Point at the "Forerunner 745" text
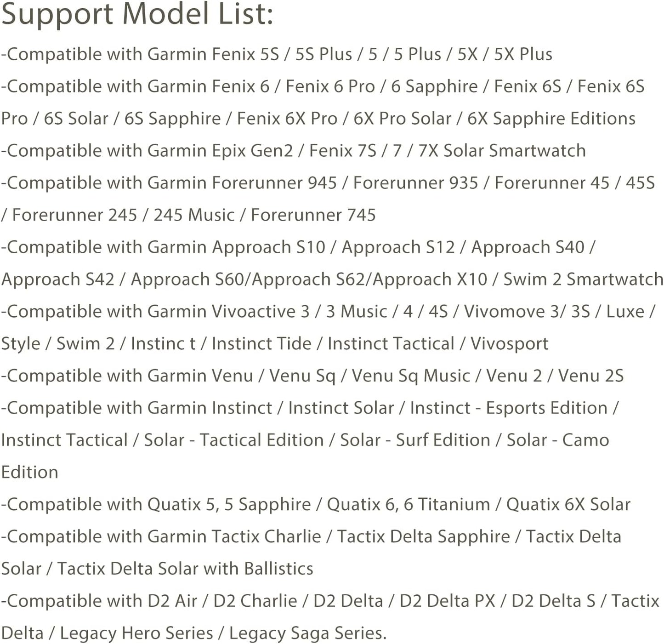The image size is (664, 644). pos(313,215)
